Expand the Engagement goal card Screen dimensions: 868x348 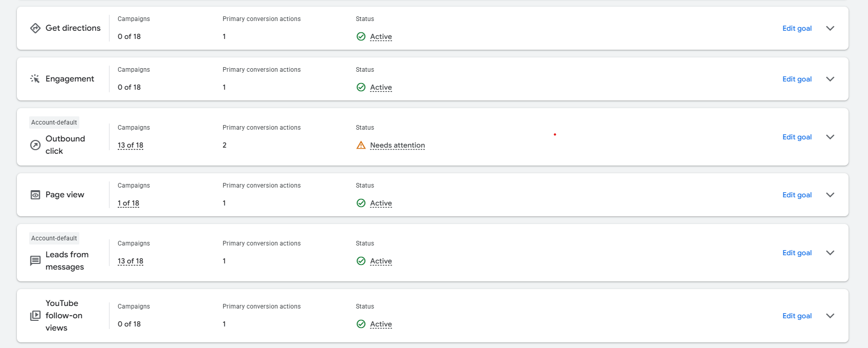pyautogui.click(x=830, y=79)
